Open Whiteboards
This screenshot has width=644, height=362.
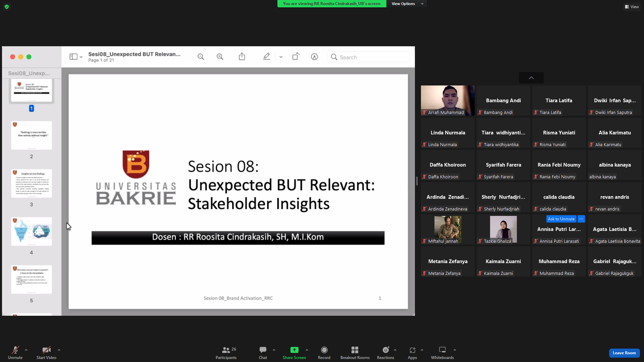point(442,353)
